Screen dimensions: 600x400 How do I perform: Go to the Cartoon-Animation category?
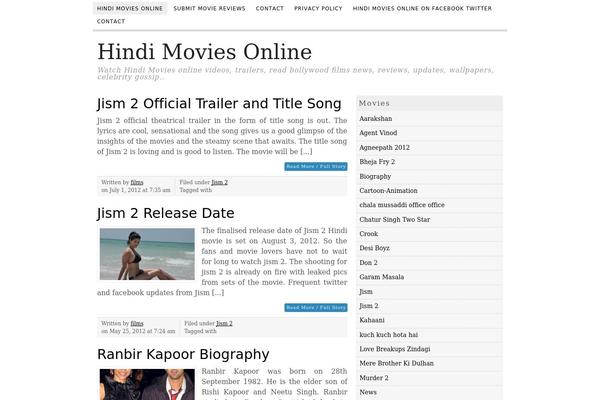(389, 190)
